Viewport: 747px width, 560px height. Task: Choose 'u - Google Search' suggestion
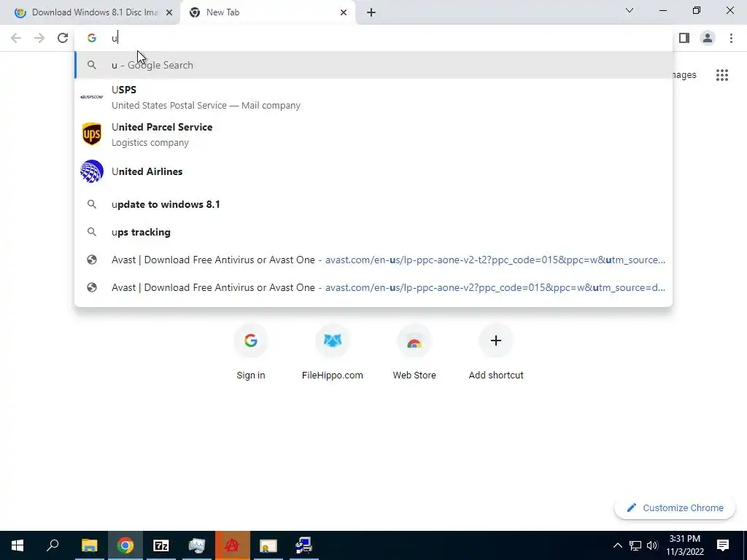coord(373,65)
